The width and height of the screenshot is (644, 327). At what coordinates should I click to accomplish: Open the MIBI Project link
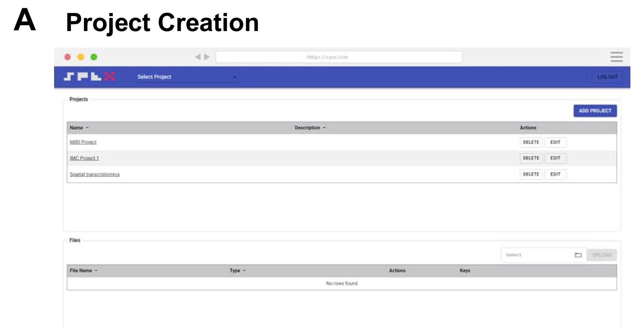tap(83, 142)
